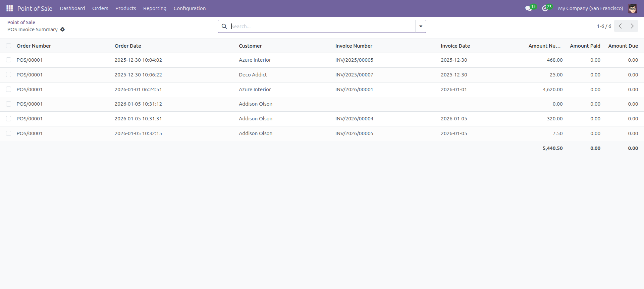Select the Deco Addict order row checkbox

click(x=9, y=75)
